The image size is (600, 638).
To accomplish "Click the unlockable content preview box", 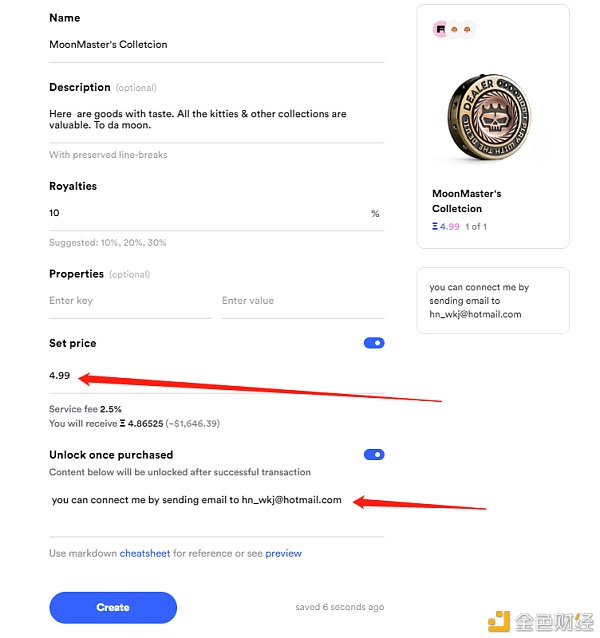I will point(493,301).
